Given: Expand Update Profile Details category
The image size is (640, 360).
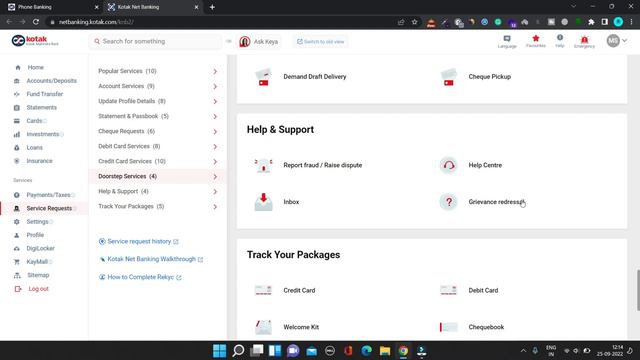Looking at the screenshot, I should click(x=158, y=101).
